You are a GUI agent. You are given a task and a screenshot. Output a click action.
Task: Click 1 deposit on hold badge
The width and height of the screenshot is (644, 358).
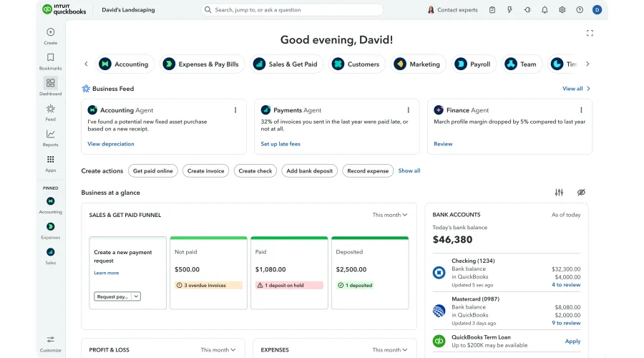click(289, 285)
